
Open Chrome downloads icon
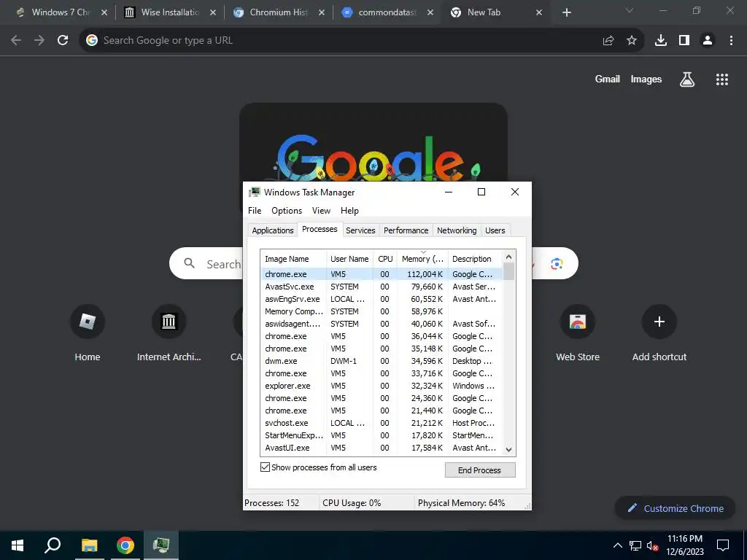click(661, 41)
